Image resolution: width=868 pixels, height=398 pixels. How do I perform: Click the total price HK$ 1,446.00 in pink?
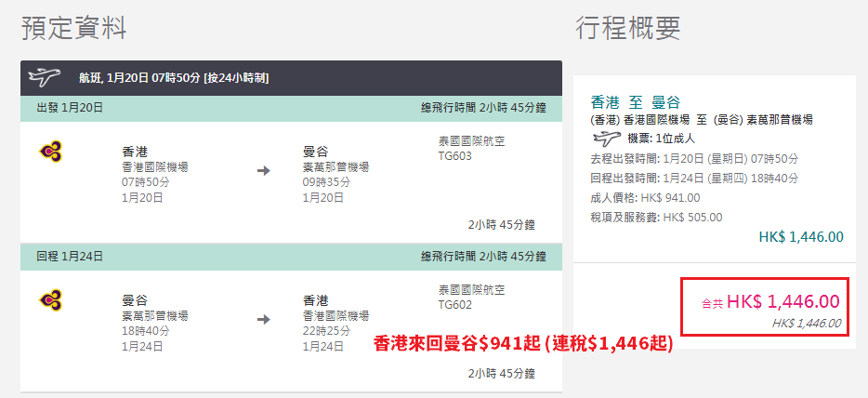783,301
